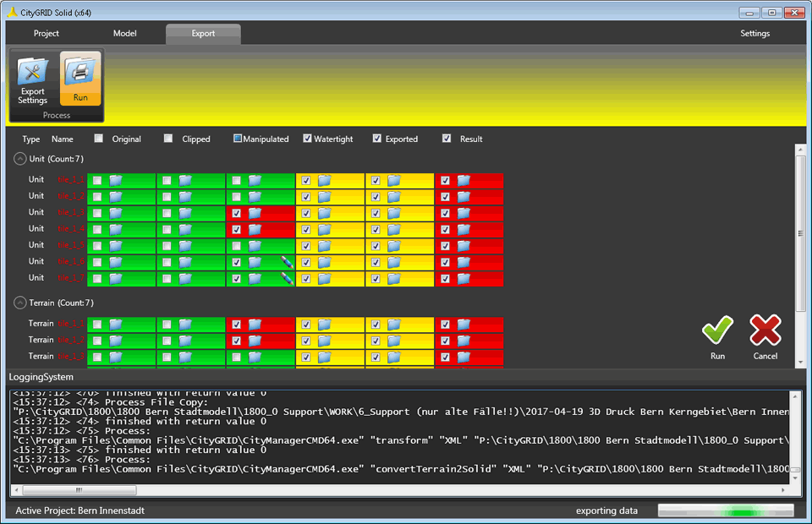
Task: Open the Result folder for Unit tile_1_1
Action: (464, 180)
